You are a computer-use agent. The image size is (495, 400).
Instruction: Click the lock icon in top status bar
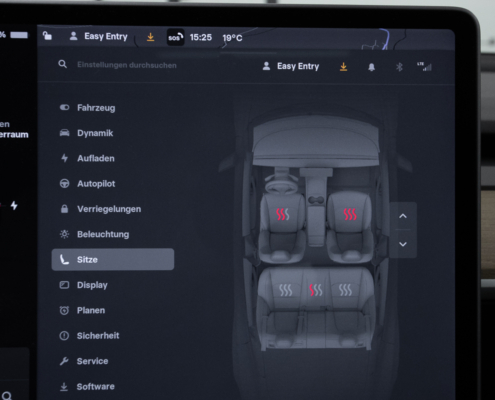click(47, 36)
